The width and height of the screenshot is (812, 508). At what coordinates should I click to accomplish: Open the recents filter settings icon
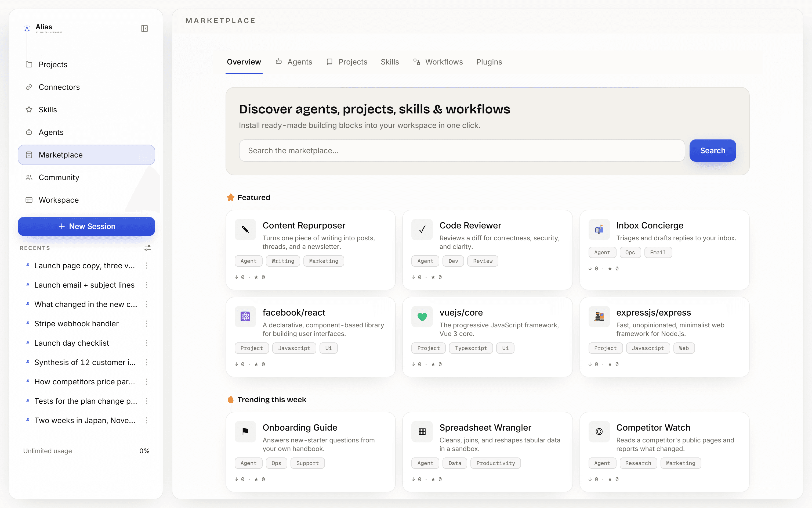pos(148,248)
